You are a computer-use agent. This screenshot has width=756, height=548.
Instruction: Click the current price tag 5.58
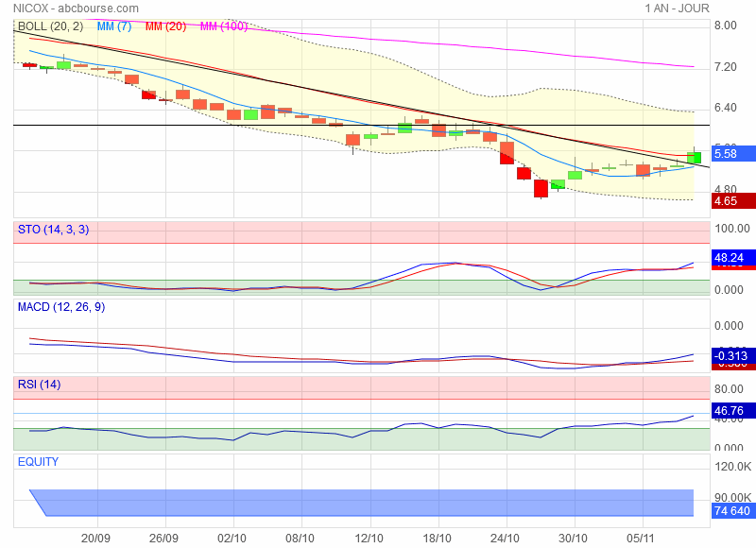(733, 154)
